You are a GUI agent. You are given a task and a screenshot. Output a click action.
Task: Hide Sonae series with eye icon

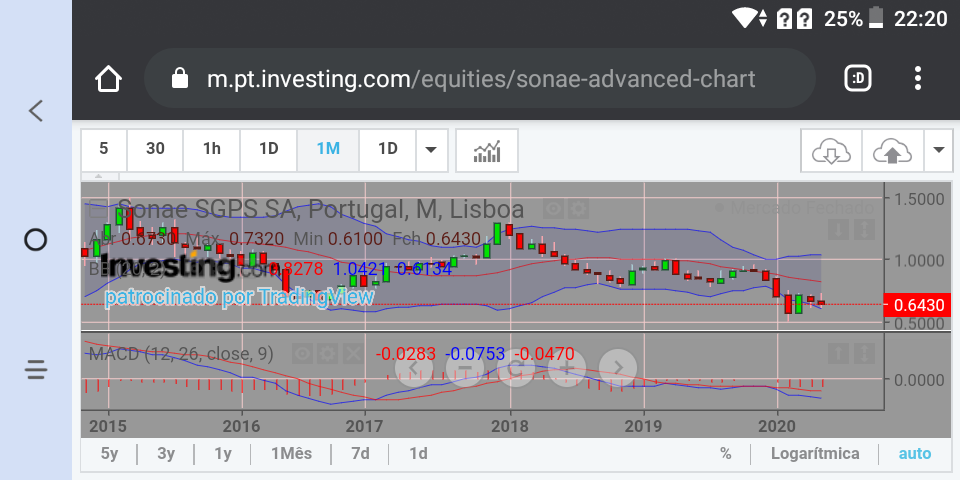tap(553, 209)
